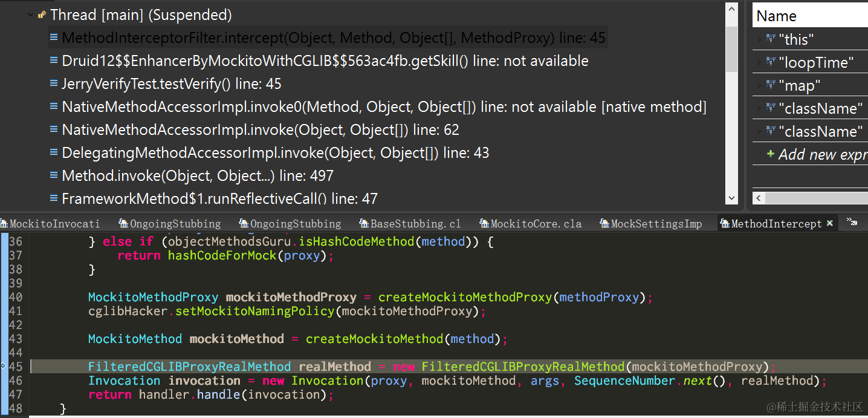Click realMethod variable declaration on line 45
The height and width of the screenshot is (418, 868).
click(335, 367)
